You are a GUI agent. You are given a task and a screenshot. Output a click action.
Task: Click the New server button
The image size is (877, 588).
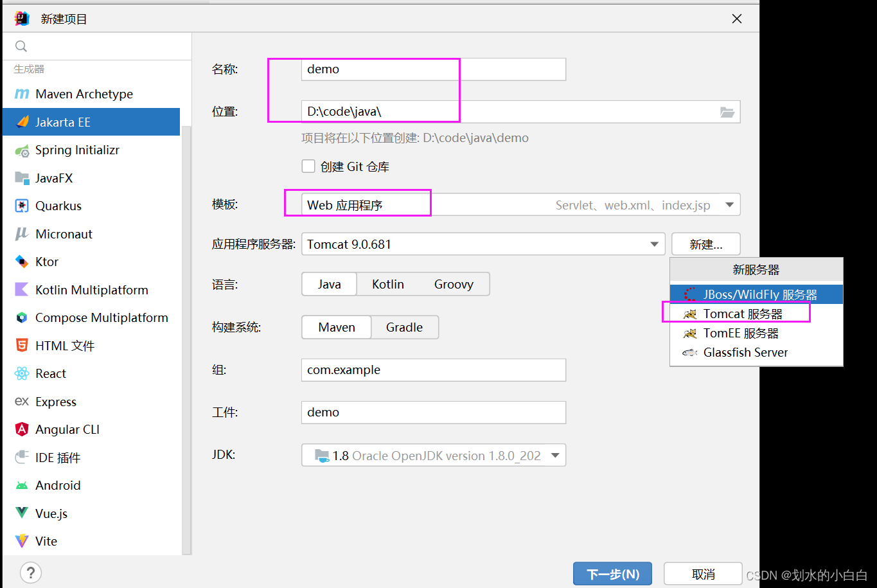pos(706,244)
